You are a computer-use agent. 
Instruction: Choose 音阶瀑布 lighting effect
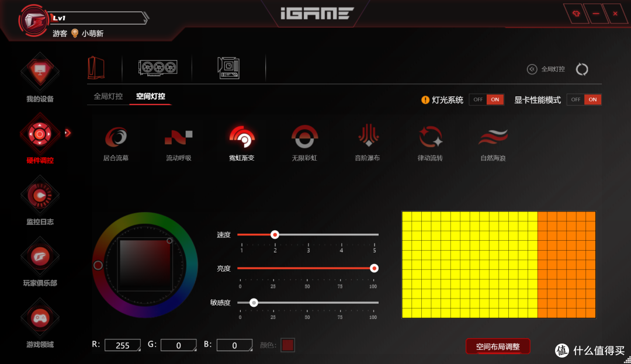367,143
